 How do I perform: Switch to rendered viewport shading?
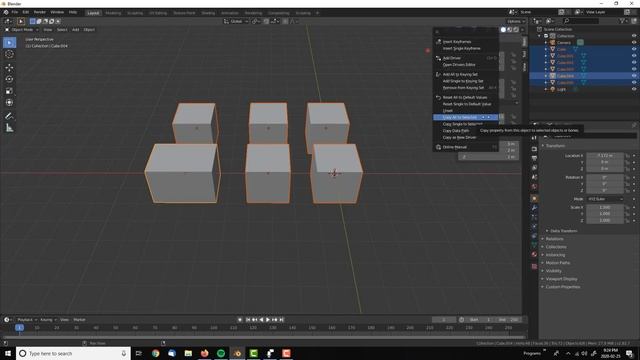tap(516, 29)
